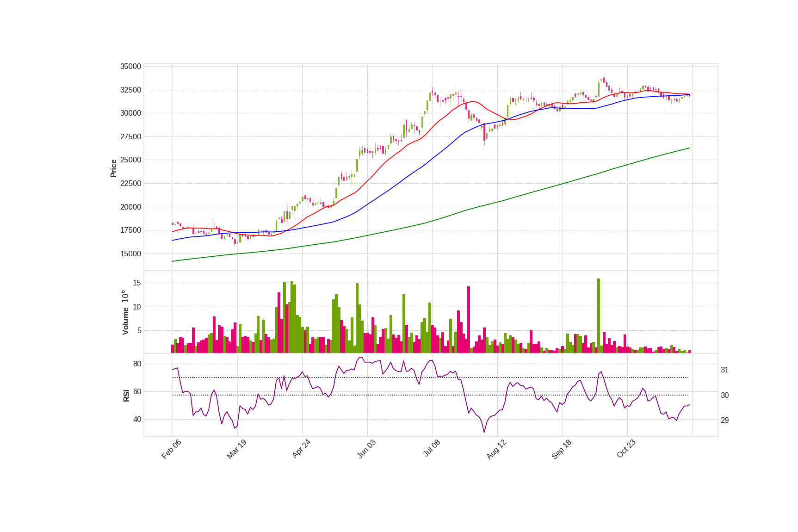The image size is (798, 532).
Task: Click the 32500 price axis label
Action: (131, 90)
